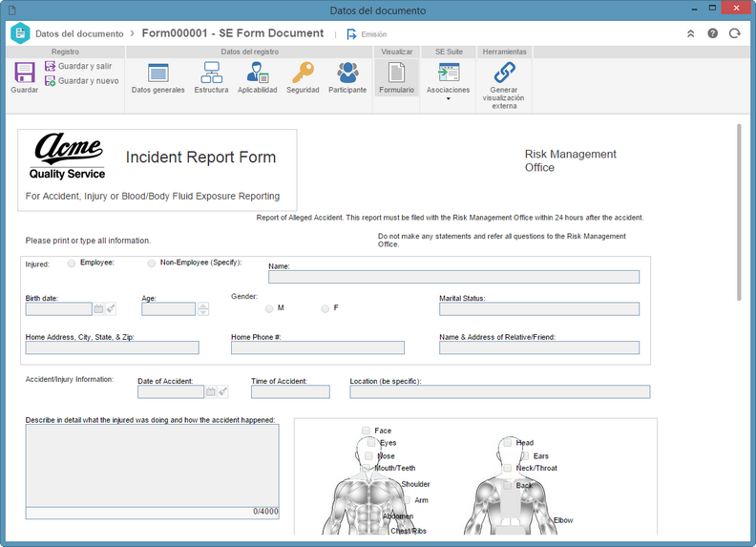
Task: Click the Incident Report Form heading
Action: [x=200, y=158]
